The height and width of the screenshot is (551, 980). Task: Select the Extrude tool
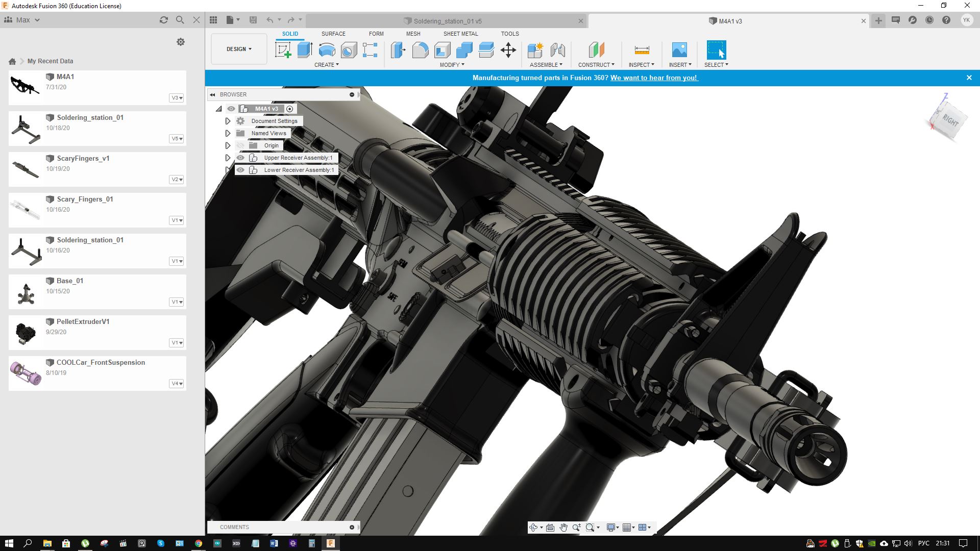pyautogui.click(x=305, y=50)
